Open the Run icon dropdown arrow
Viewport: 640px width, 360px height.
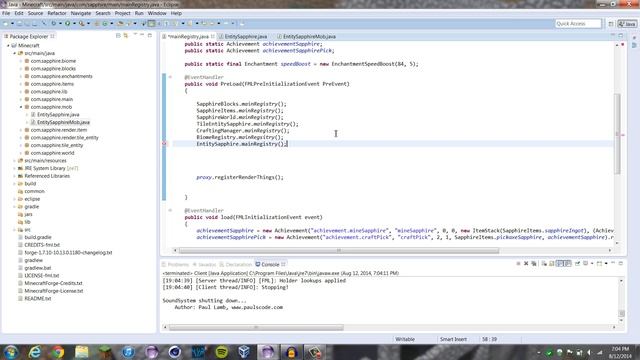point(74,24)
